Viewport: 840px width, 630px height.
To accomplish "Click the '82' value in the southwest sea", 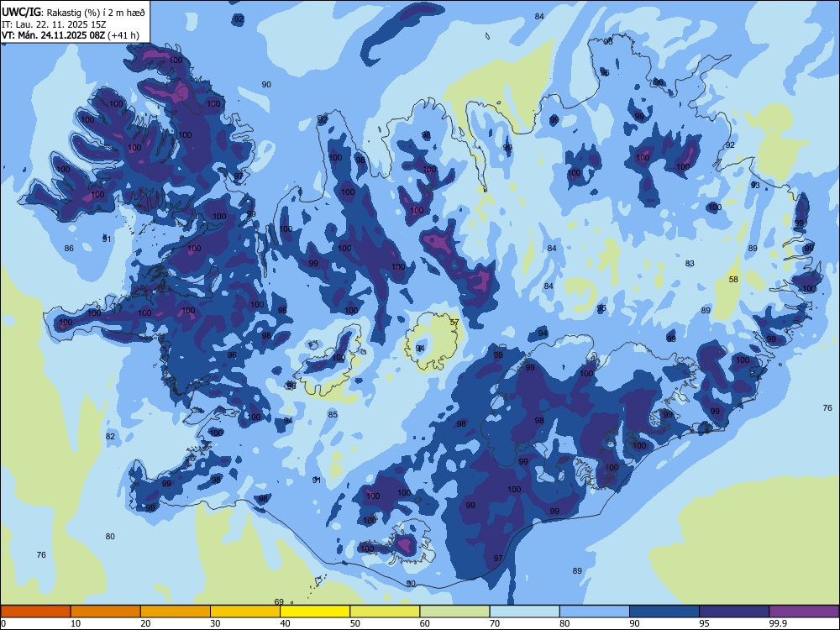I will pyautogui.click(x=110, y=437).
